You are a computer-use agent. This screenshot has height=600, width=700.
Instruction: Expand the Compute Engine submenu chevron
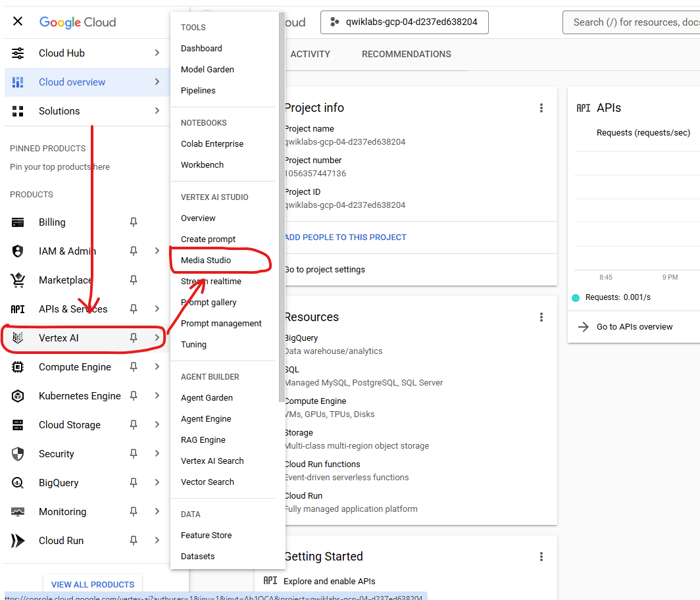[157, 366]
